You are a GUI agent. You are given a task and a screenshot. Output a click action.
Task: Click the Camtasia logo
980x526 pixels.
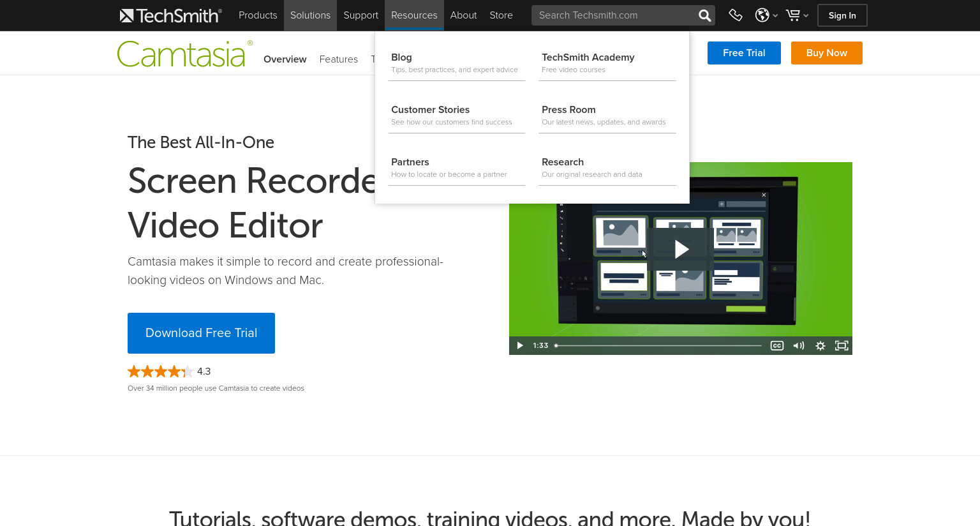coord(184,54)
